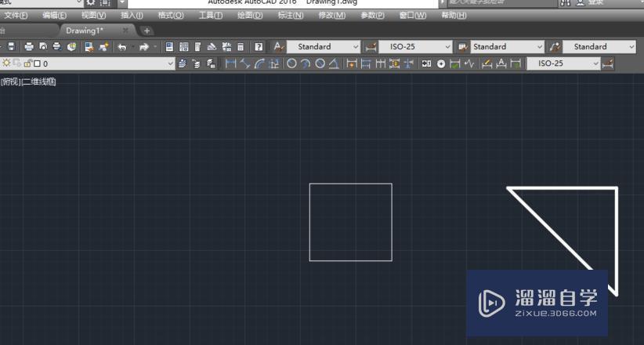Switch to the Drawing1* tab
The height and width of the screenshot is (345, 644).
[x=85, y=31]
